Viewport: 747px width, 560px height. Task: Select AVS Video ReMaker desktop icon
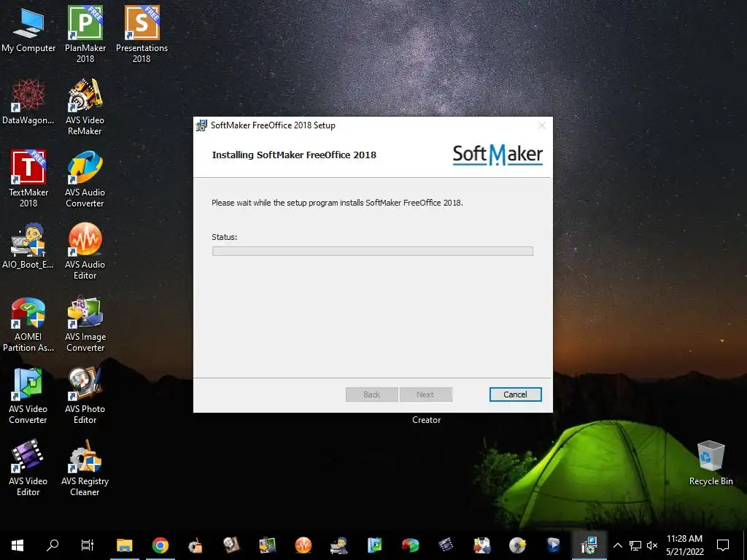(x=85, y=106)
